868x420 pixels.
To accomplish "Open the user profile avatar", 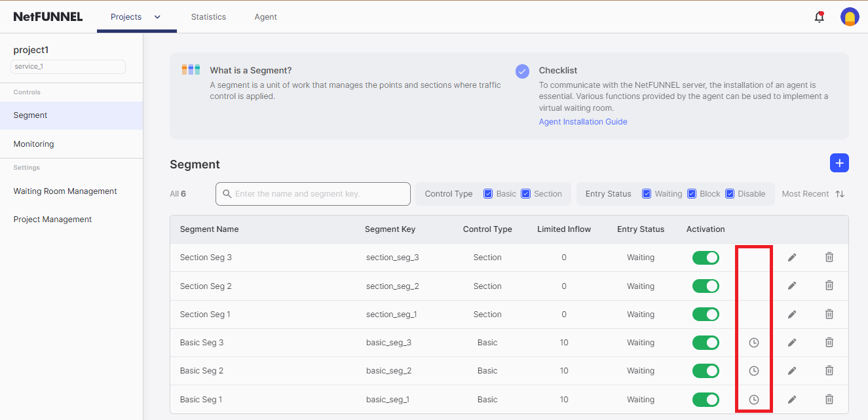I will pyautogui.click(x=850, y=17).
